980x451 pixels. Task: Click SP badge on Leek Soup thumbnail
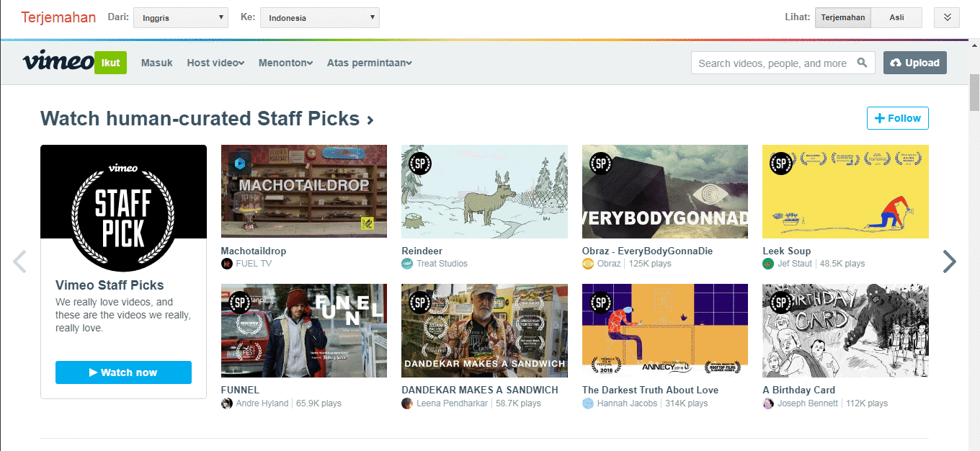coord(780,163)
